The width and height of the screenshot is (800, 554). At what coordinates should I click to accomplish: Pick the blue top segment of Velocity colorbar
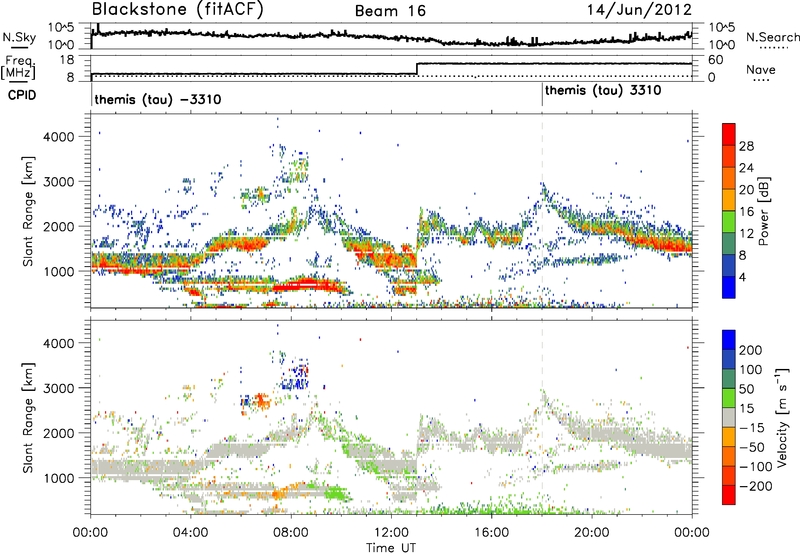729,340
